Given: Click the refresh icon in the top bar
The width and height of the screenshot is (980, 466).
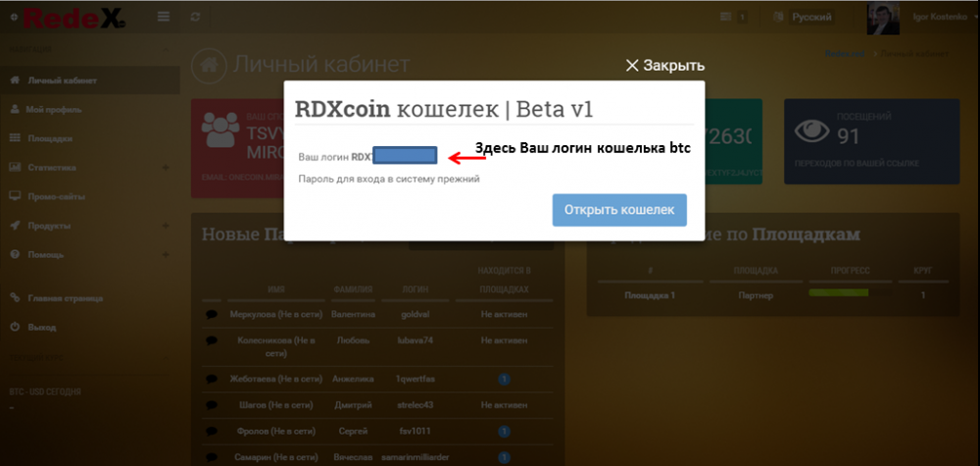Looking at the screenshot, I should [x=196, y=17].
